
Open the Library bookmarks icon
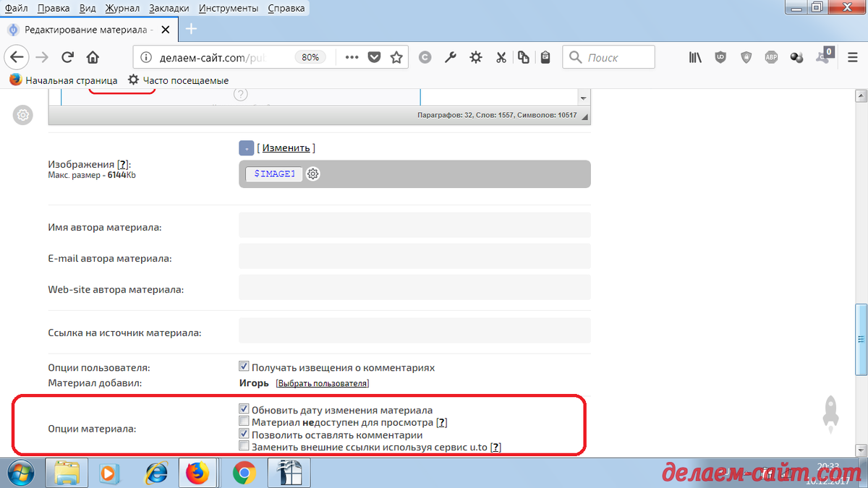(x=695, y=57)
